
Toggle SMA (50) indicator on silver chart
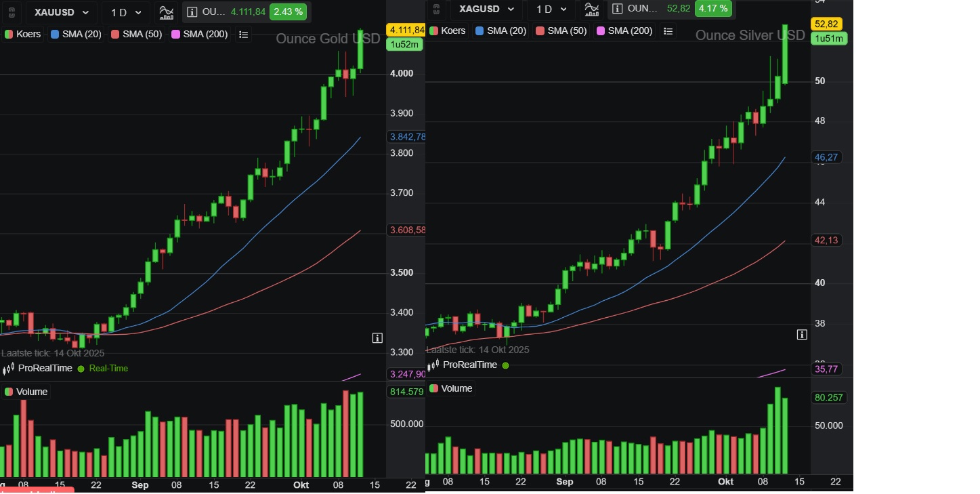tap(562, 30)
